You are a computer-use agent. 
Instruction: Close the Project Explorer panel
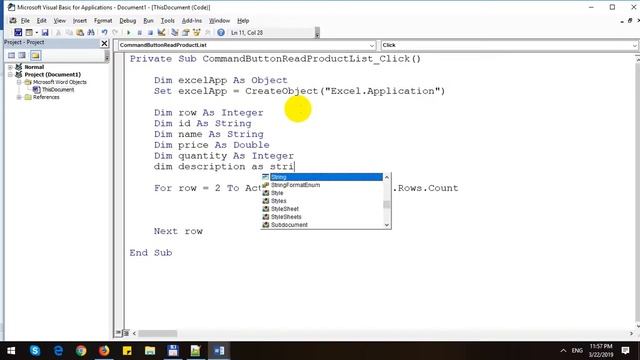click(104, 43)
